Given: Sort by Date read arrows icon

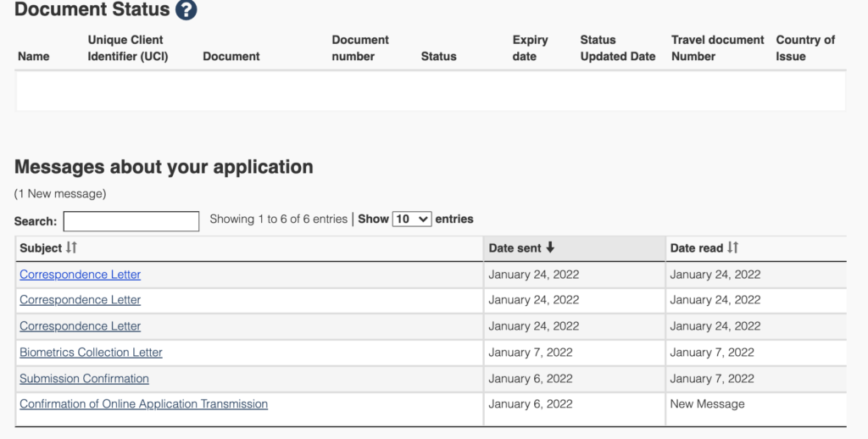Looking at the screenshot, I should pos(732,247).
